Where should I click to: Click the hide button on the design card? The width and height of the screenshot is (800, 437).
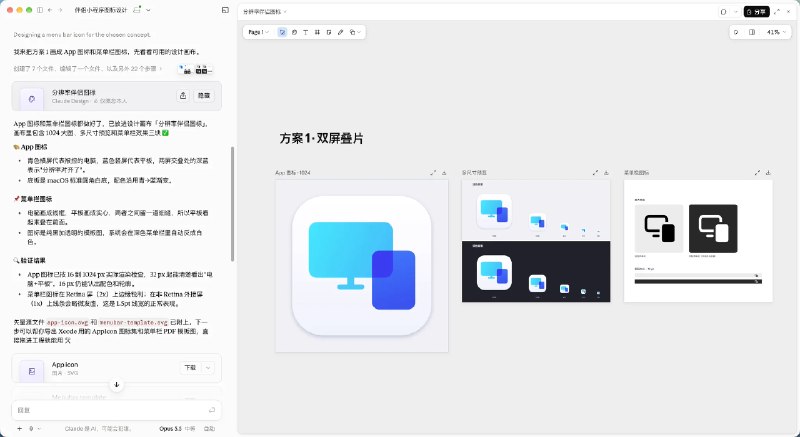point(204,95)
